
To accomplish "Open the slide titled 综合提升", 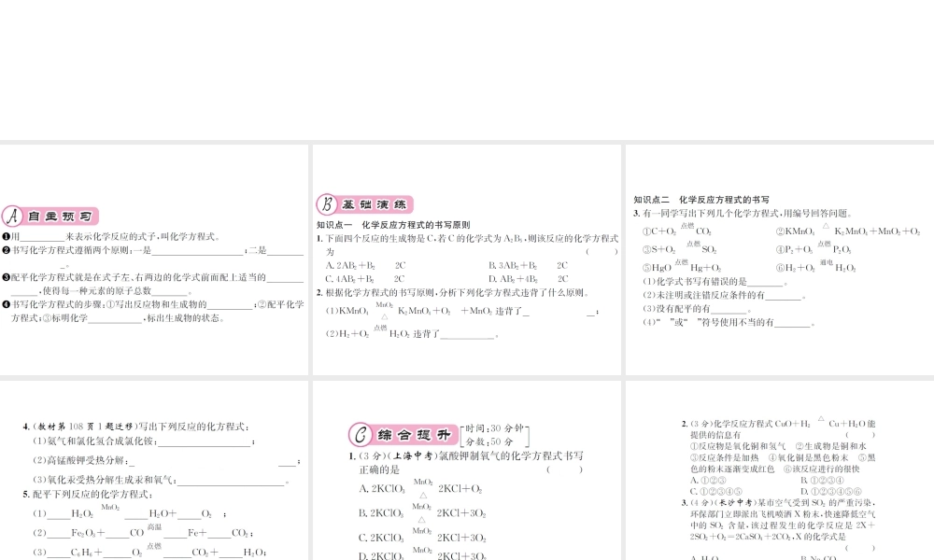I will click(466, 470).
